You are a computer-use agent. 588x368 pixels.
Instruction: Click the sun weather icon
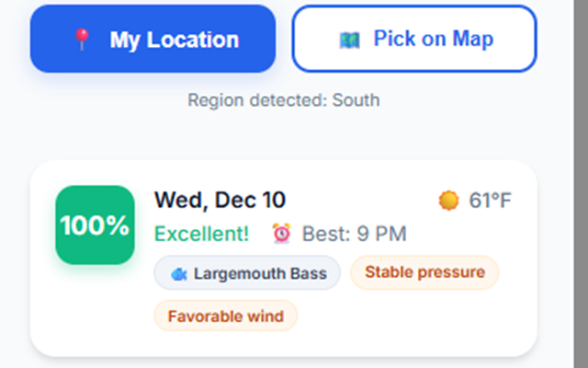pyautogui.click(x=448, y=201)
